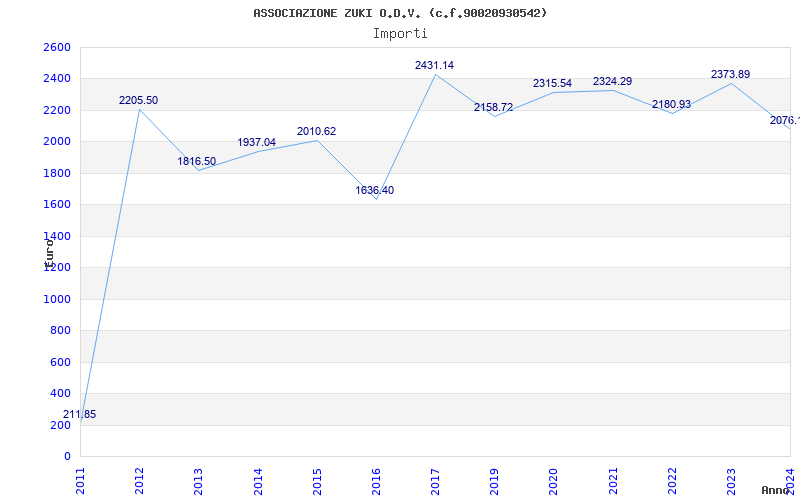Click y-axis value 400
Screen dimensions: 800x500
coord(61,393)
